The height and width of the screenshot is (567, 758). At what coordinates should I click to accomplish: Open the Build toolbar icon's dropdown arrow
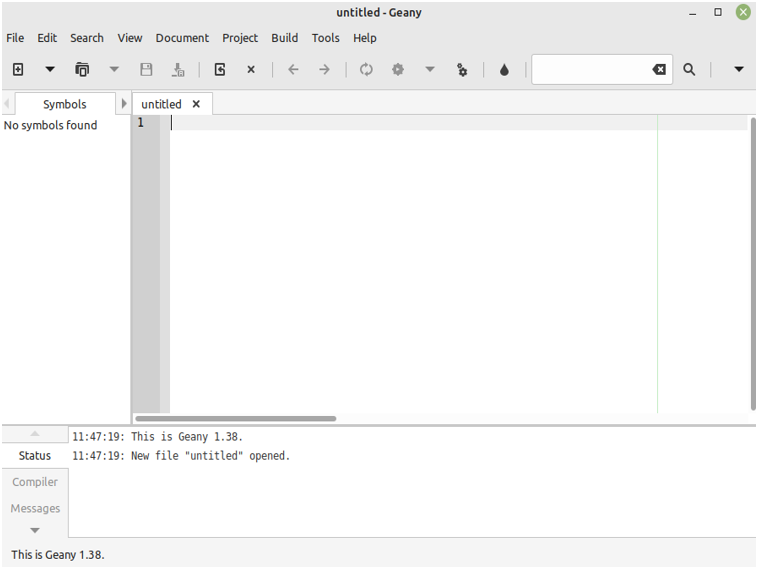click(430, 70)
